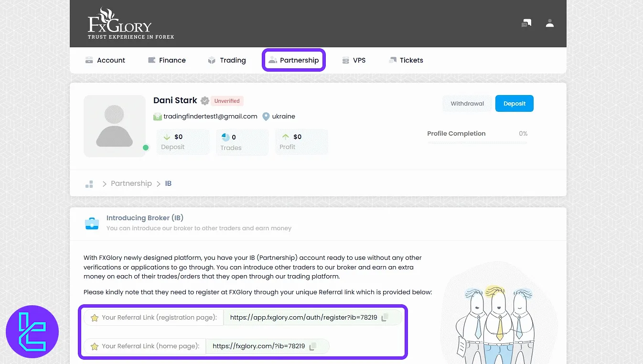Click the dashboard home breadcrumb icon

click(x=89, y=184)
